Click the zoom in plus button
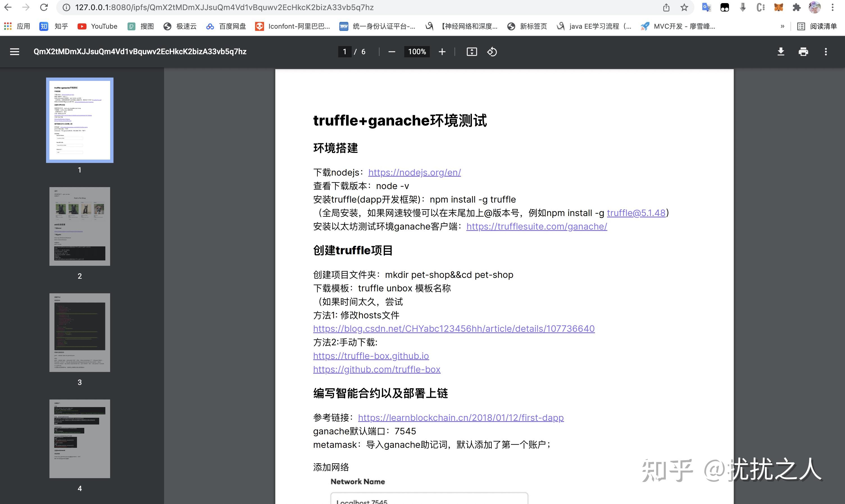This screenshot has width=845, height=504. [442, 52]
